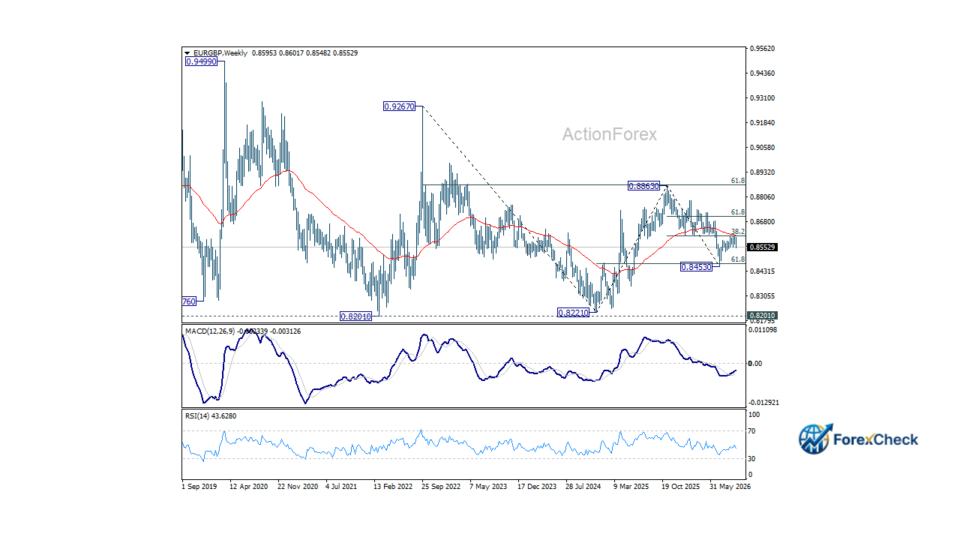Image resolution: width=960 pixels, height=540 pixels.
Task: Click the 0.91840 price axis value
Action: click(x=762, y=123)
